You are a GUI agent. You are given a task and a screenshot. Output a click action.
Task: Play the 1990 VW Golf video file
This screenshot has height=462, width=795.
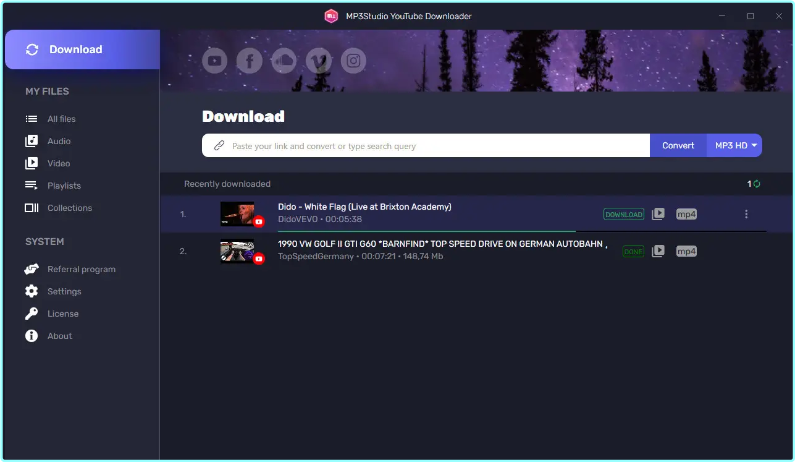(x=658, y=251)
